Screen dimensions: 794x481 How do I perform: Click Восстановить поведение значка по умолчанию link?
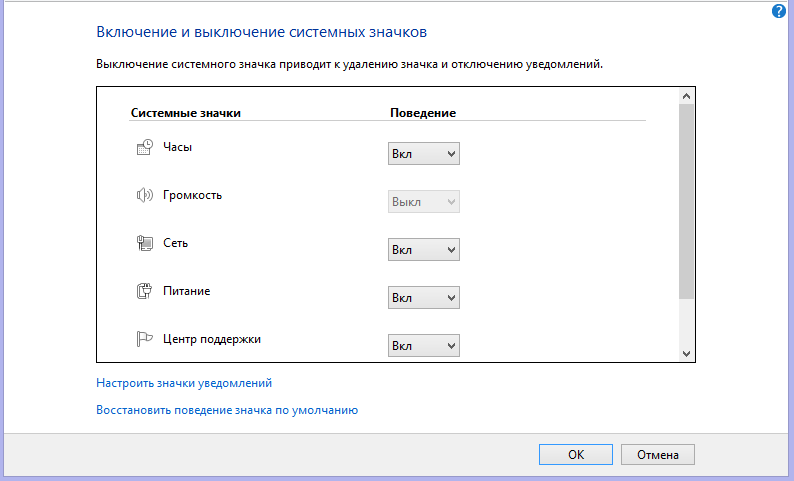(x=227, y=409)
